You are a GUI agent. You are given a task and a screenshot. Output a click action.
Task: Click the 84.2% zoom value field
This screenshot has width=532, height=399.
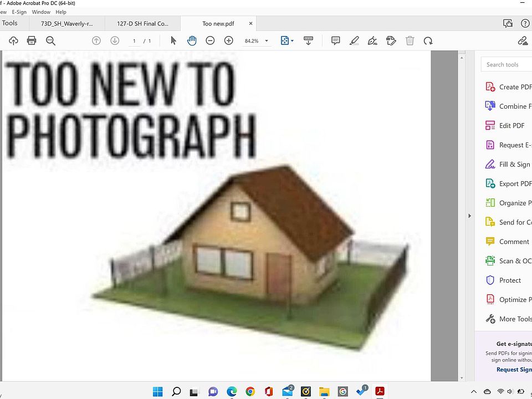click(x=252, y=40)
